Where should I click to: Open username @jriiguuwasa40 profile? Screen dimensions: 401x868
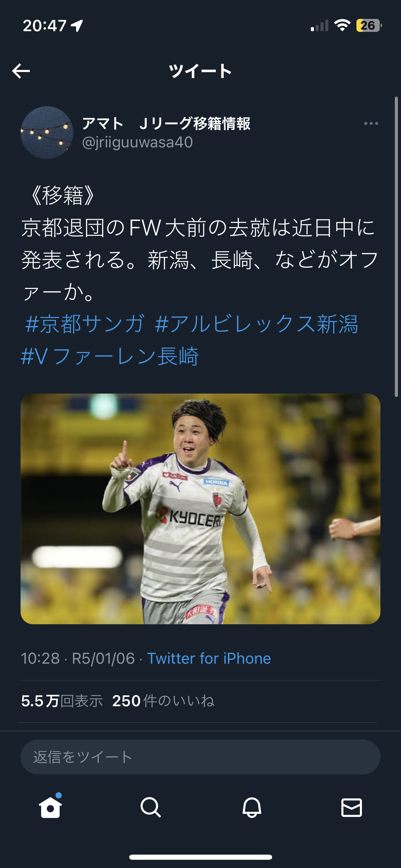[137, 142]
